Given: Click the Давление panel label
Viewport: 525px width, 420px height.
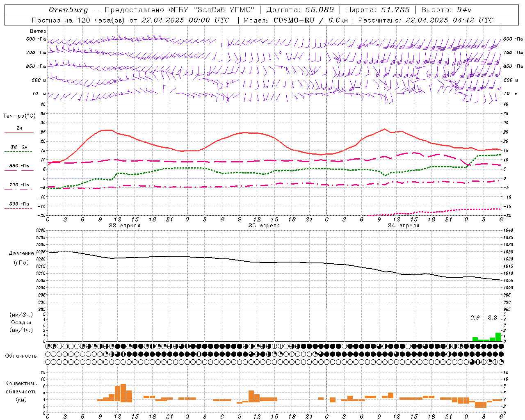Looking at the screenshot, I should pyautogui.click(x=21, y=253).
